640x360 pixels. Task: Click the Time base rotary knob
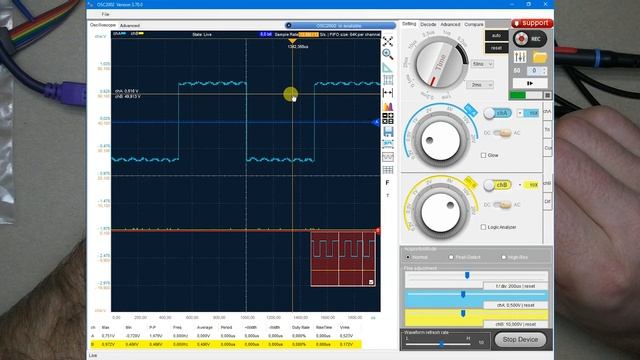click(439, 64)
